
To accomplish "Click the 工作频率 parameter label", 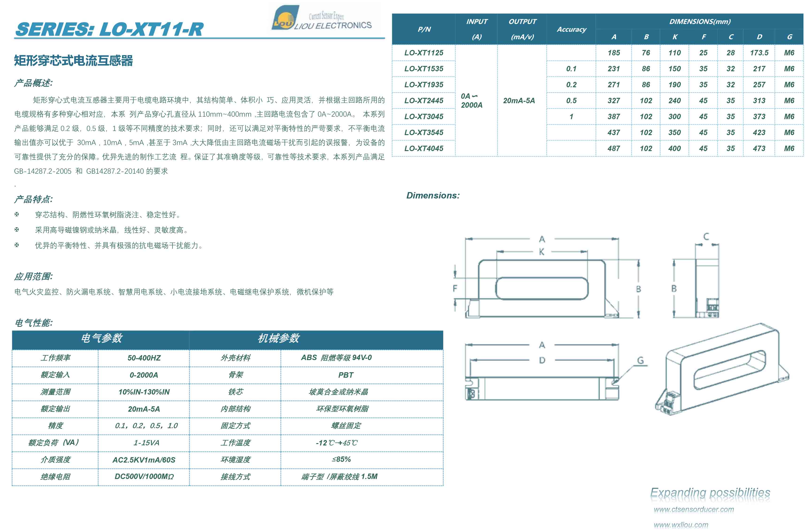I will pyautogui.click(x=55, y=358).
